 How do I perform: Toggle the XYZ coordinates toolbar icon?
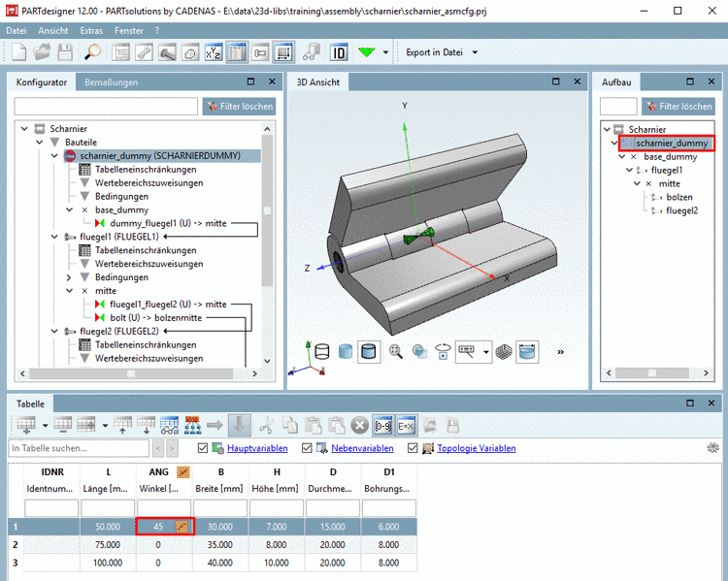tap(214, 52)
